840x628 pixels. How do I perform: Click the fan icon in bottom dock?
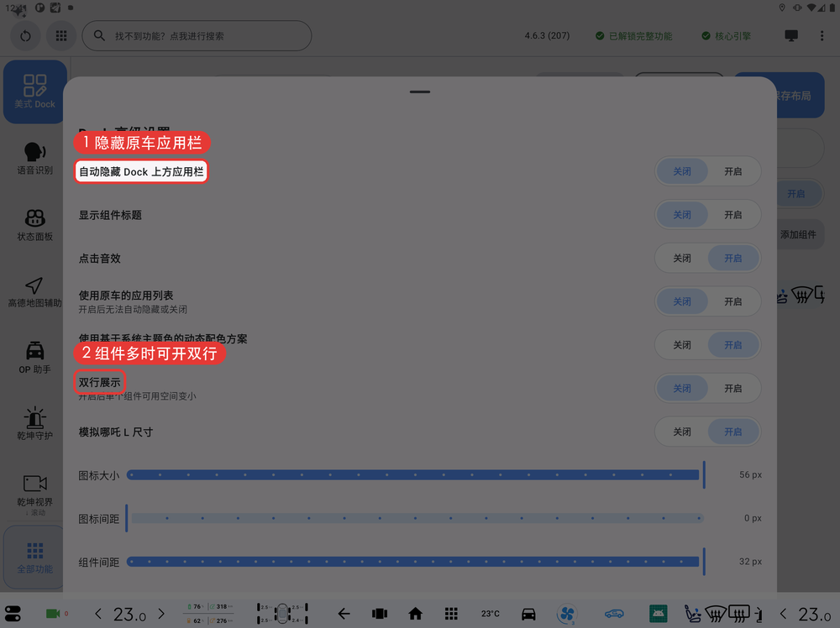click(x=567, y=614)
